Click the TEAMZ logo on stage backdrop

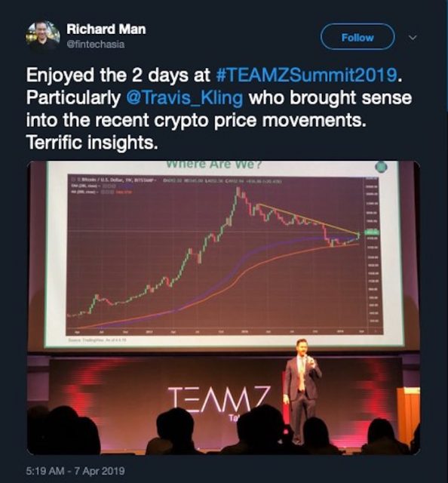[x=219, y=399]
